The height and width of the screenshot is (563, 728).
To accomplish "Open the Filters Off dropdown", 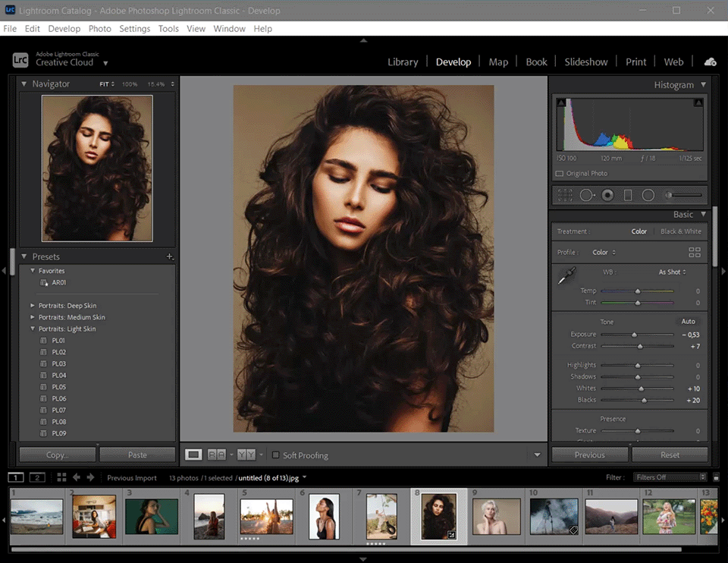I will pos(670,477).
